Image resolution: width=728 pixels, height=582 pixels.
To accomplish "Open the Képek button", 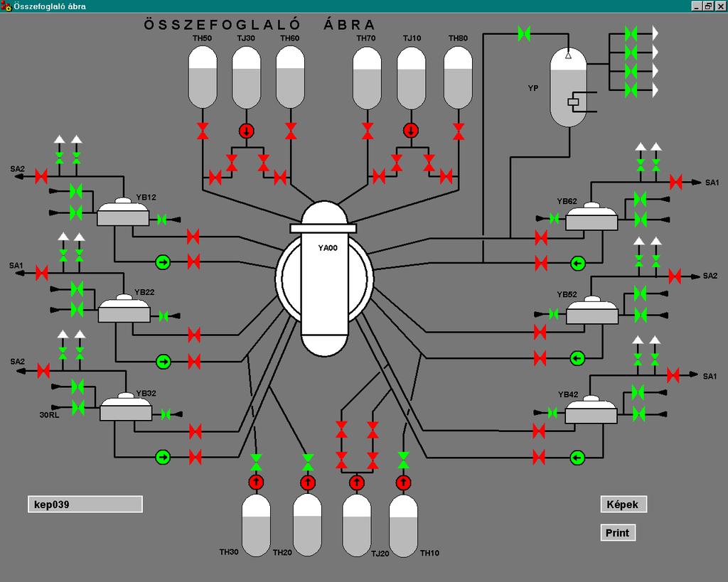I will [623, 505].
